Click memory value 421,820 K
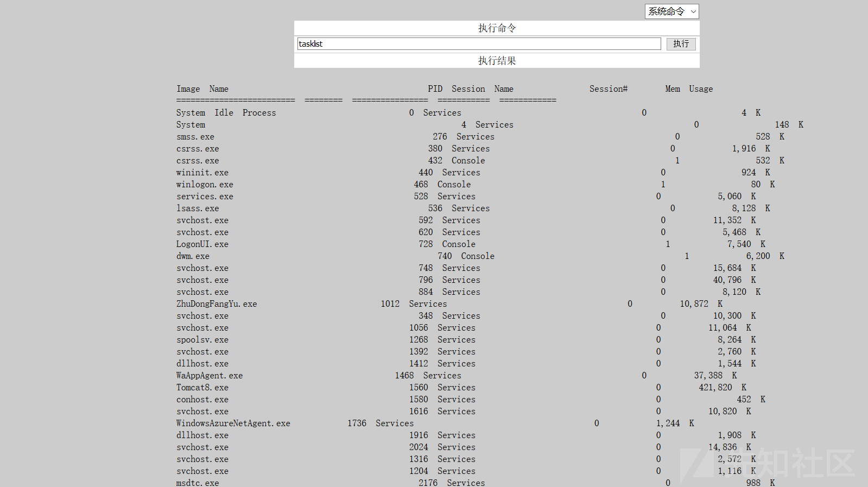Screen dimensions: 868x487 (x=723, y=388)
